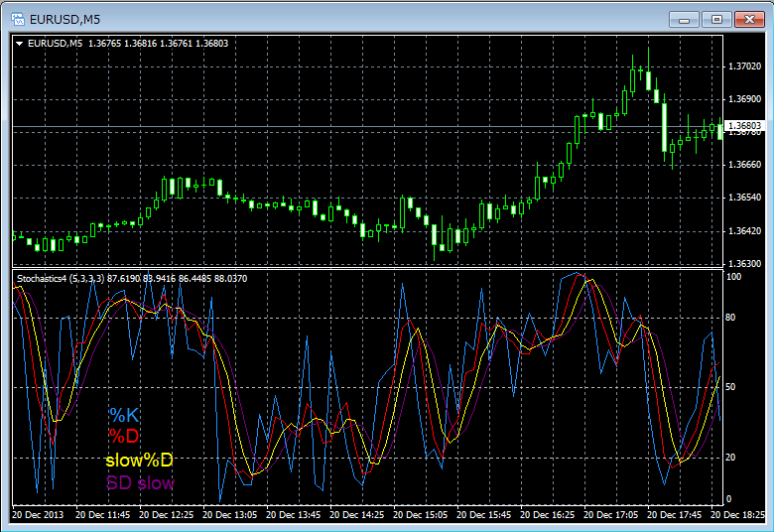Close the EURUSD,M5 chart window
The height and width of the screenshot is (532, 774).
(x=749, y=19)
